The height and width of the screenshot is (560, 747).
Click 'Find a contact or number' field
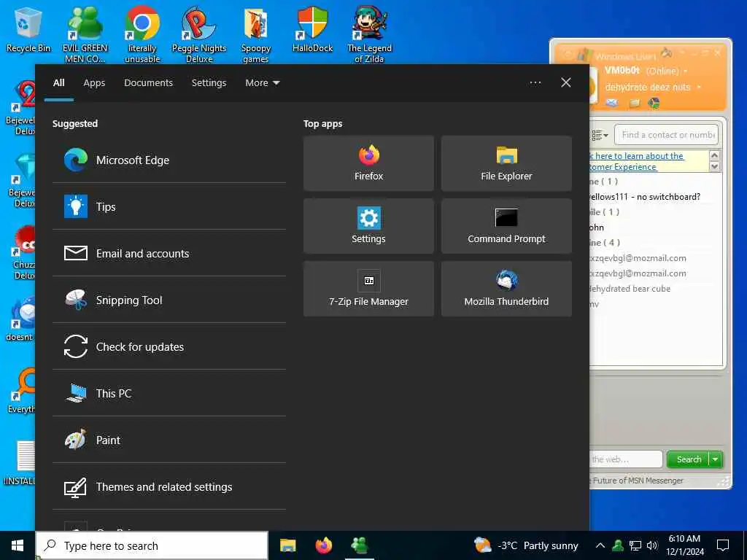click(x=667, y=135)
